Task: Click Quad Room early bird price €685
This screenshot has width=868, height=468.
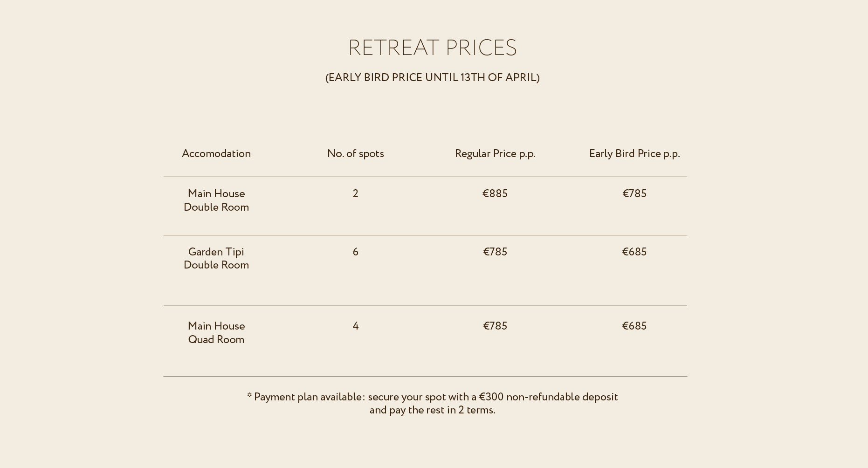Action: (x=634, y=326)
